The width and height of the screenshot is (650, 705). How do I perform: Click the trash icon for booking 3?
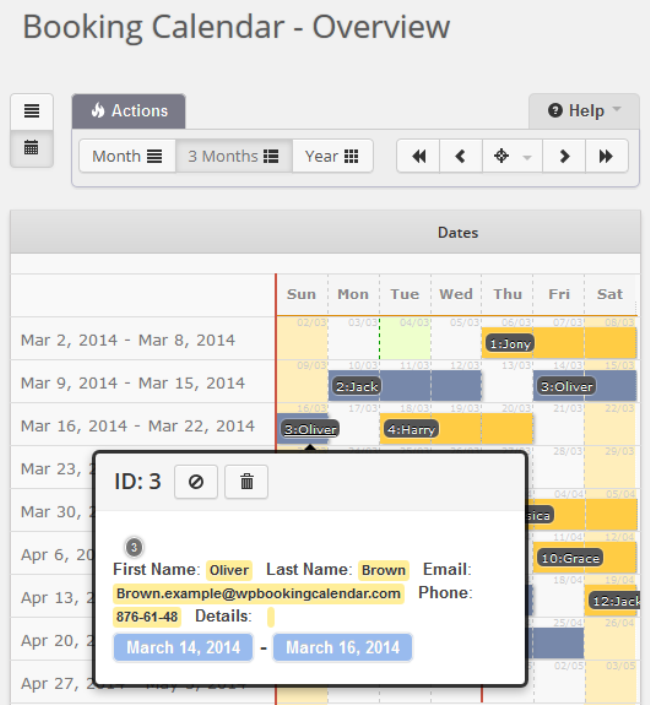click(247, 482)
